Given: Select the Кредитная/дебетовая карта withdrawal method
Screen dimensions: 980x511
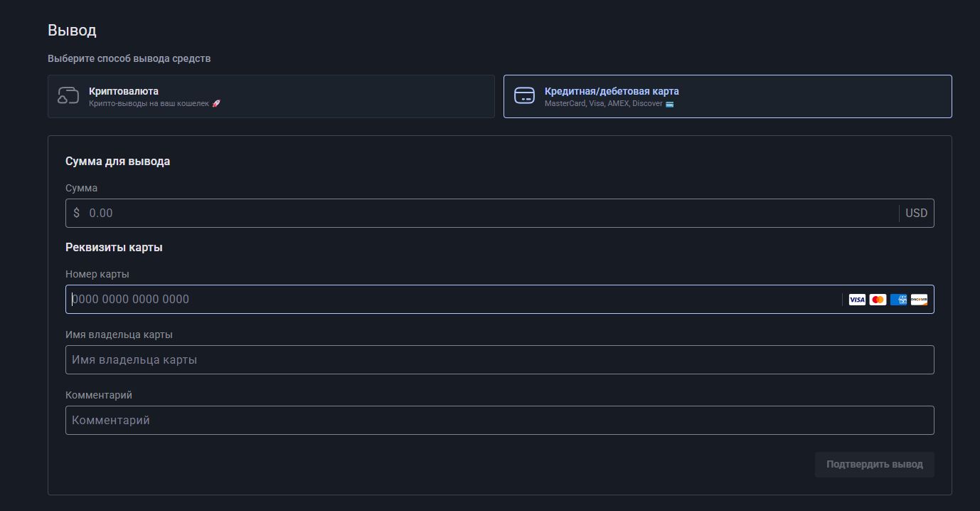Looking at the screenshot, I should point(728,96).
